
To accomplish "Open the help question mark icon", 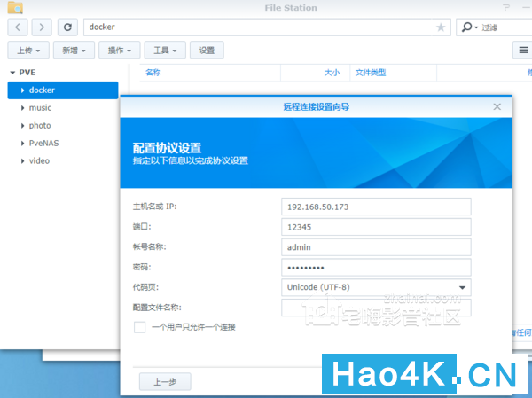I will coord(506,7).
